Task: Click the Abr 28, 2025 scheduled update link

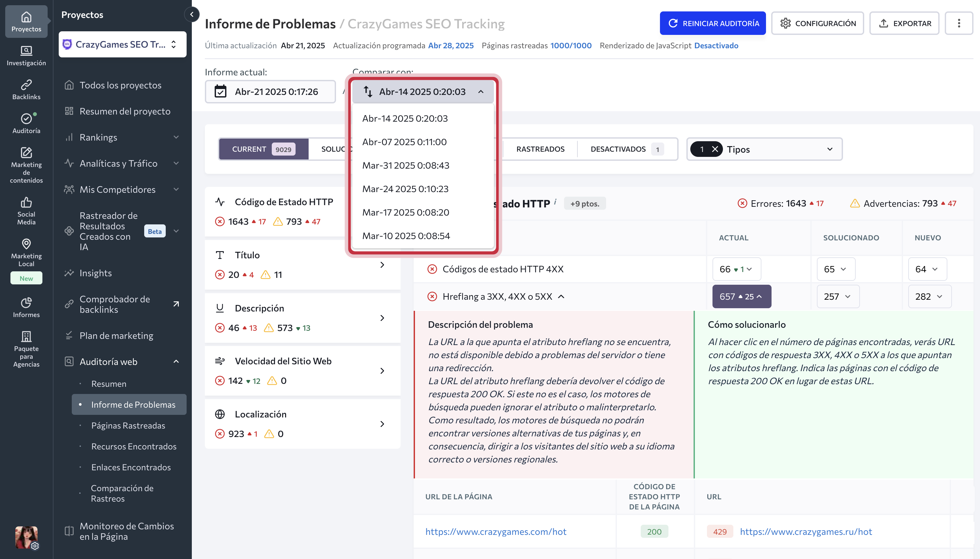Action: (x=451, y=45)
